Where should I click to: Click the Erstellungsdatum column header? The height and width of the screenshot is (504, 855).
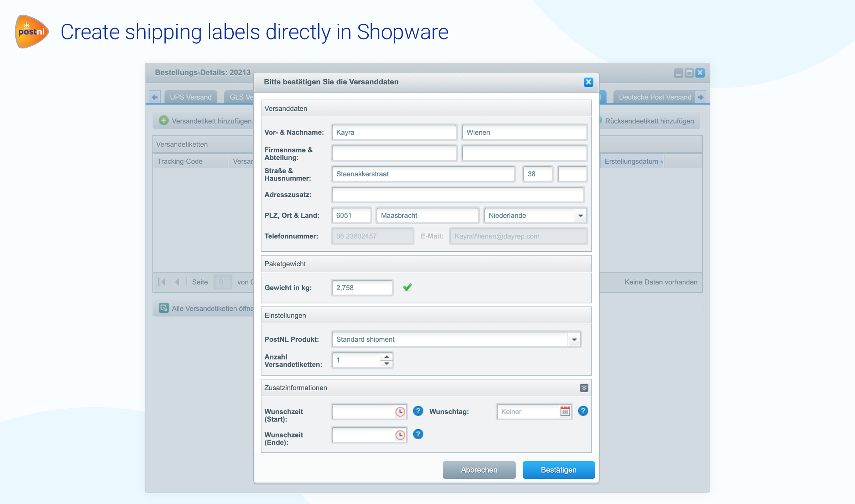pos(631,161)
